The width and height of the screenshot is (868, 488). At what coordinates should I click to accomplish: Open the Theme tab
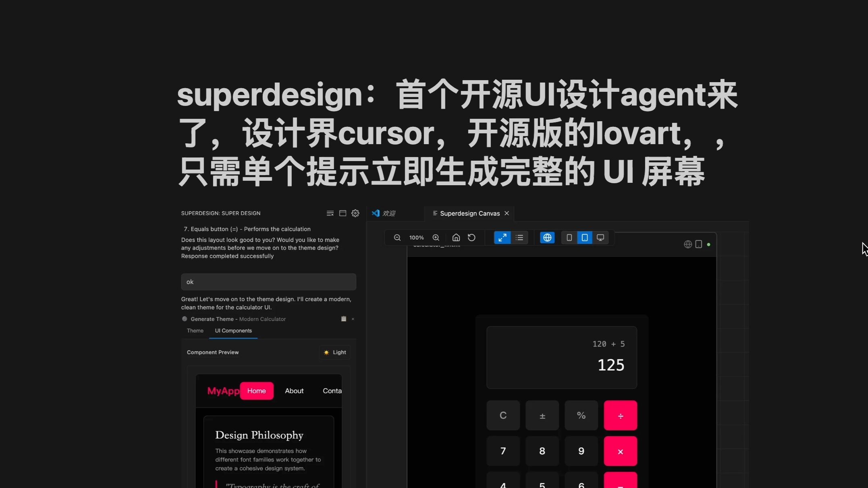pos(195,331)
